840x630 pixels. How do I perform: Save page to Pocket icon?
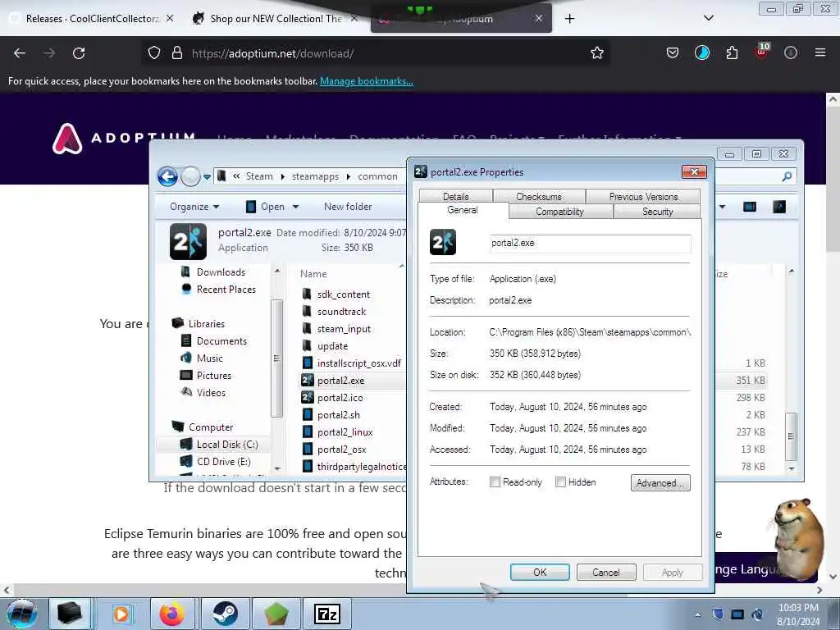[x=673, y=53]
